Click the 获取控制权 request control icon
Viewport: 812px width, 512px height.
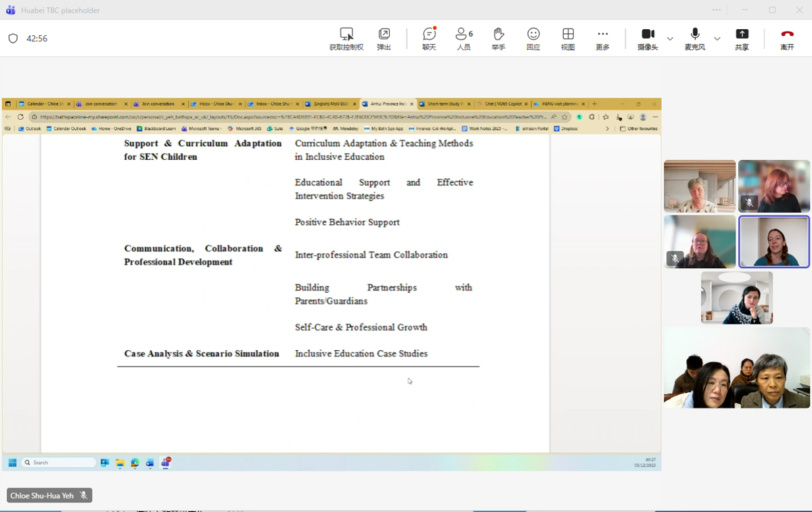[346, 35]
